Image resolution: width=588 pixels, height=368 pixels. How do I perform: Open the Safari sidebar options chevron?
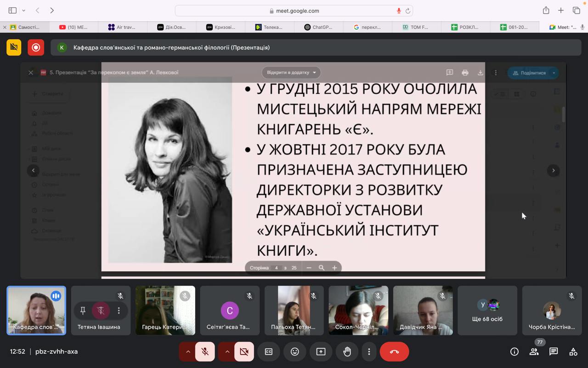pyautogui.click(x=23, y=10)
